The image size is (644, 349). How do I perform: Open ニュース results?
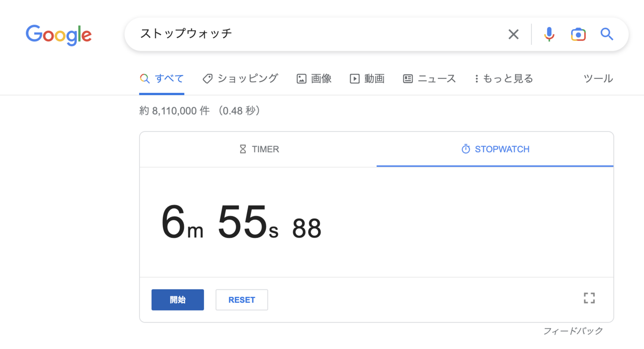429,79
